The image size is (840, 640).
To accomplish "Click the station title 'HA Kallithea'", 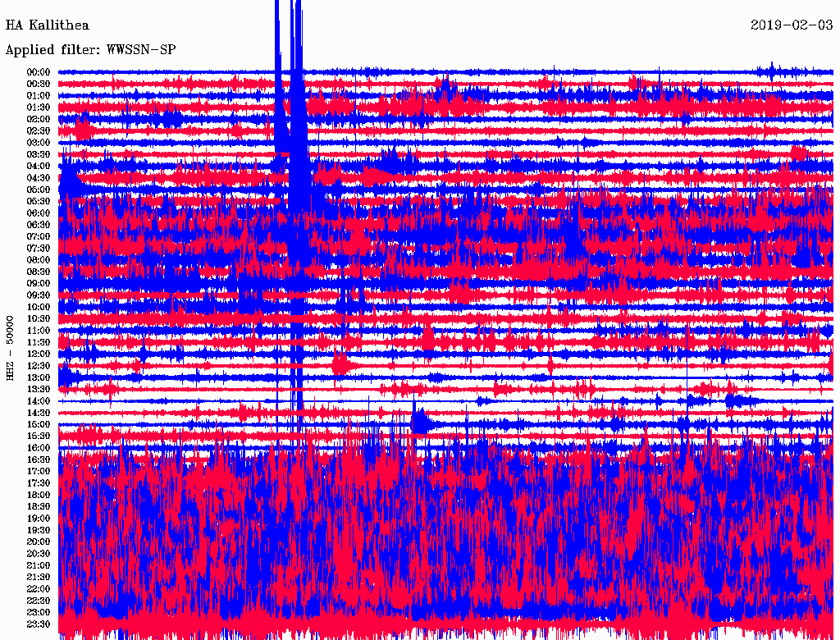I will (x=47, y=25).
